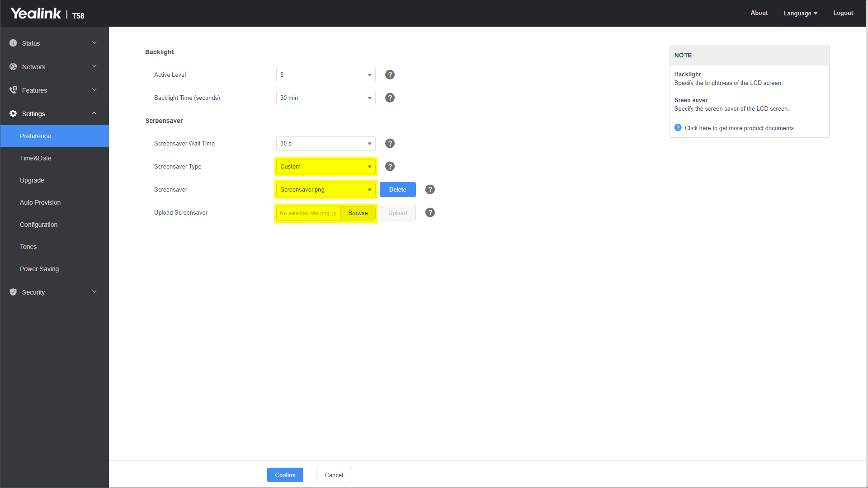
Task: Click help icon beside Backlight Time
Action: (x=390, y=98)
